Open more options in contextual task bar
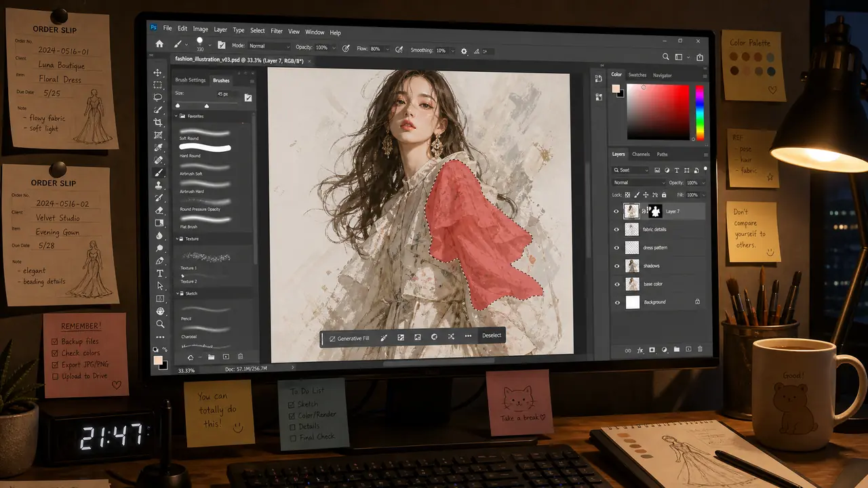The image size is (868, 488). pos(468,336)
